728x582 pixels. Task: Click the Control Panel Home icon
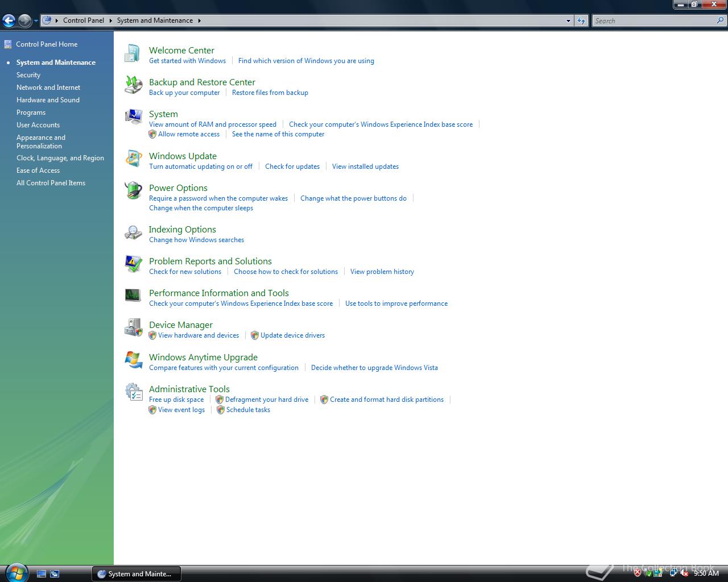(x=8, y=44)
